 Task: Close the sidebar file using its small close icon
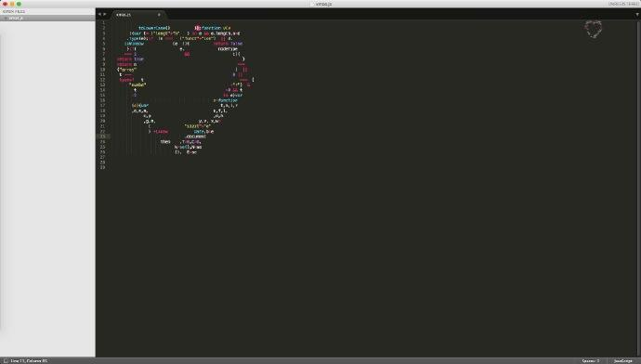click(x=5, y=18)
